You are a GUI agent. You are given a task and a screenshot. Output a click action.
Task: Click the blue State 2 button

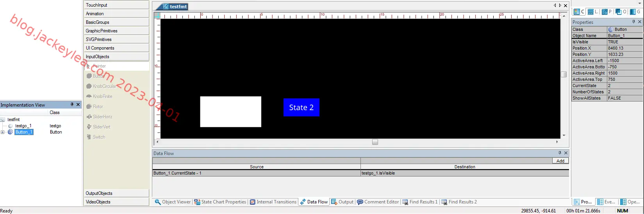pyautogui.click(x=301, y=107)
